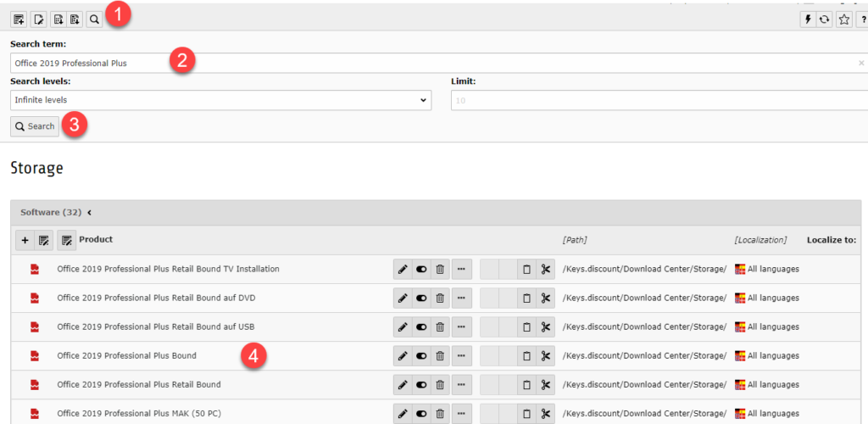This screenshot has height=424, width=868.
Task: Click the plus icon in Software table header
Action: click(25, 241)
